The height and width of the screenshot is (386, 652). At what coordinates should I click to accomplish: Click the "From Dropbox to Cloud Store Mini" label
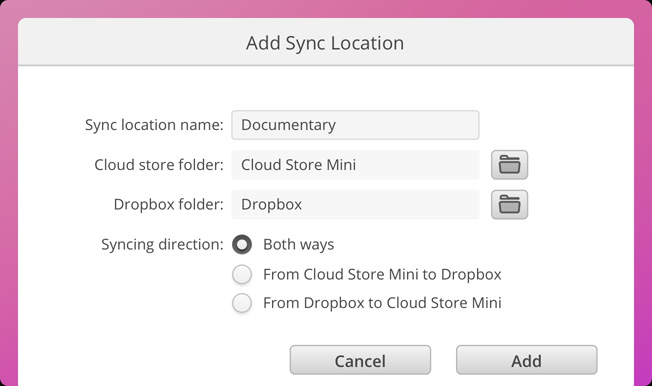(x=382, y=303)
